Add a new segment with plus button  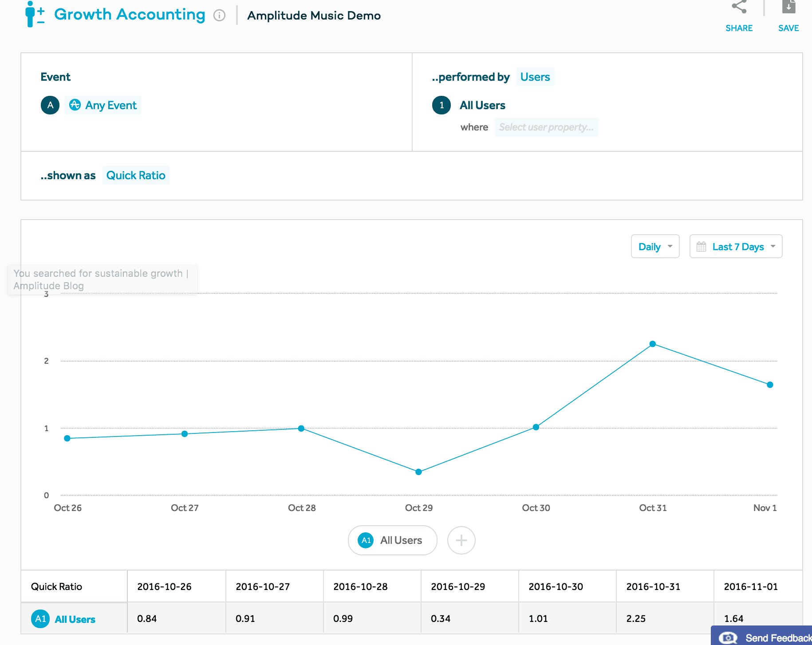pyautogui.click(x=461, y=540)
